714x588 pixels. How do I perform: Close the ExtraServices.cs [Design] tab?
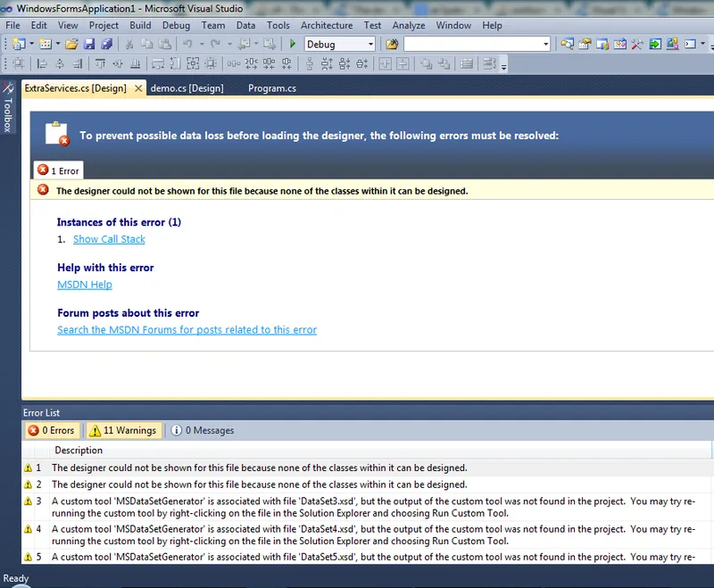138,88
